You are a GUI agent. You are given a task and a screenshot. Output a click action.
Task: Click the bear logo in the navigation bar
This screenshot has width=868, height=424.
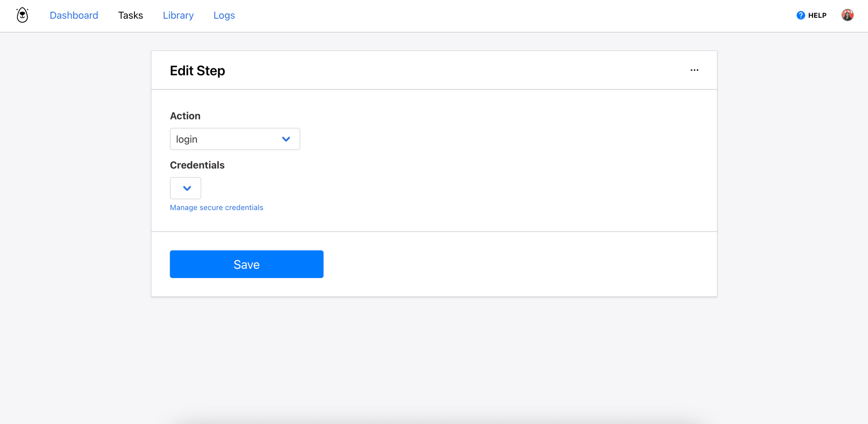pyautogui.click(x=22, y=14)
